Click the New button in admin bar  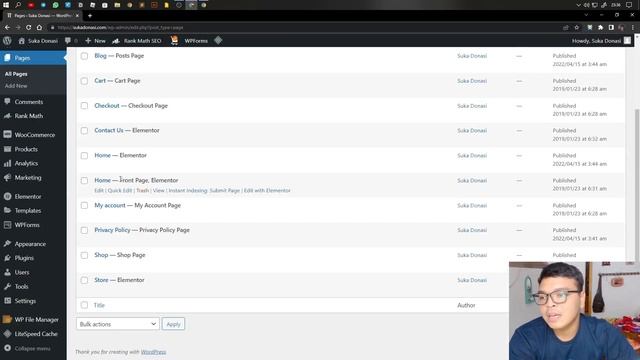[96, 41]
